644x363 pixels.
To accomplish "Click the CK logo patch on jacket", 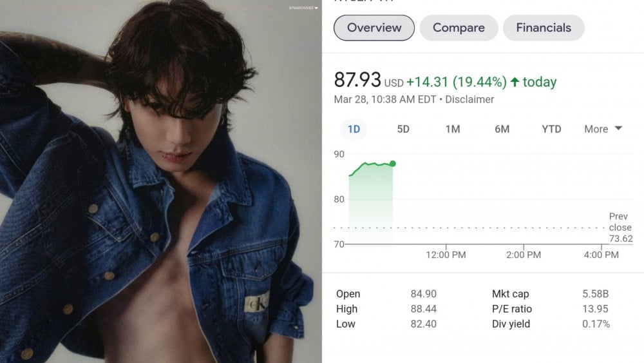I will [257, 304].
